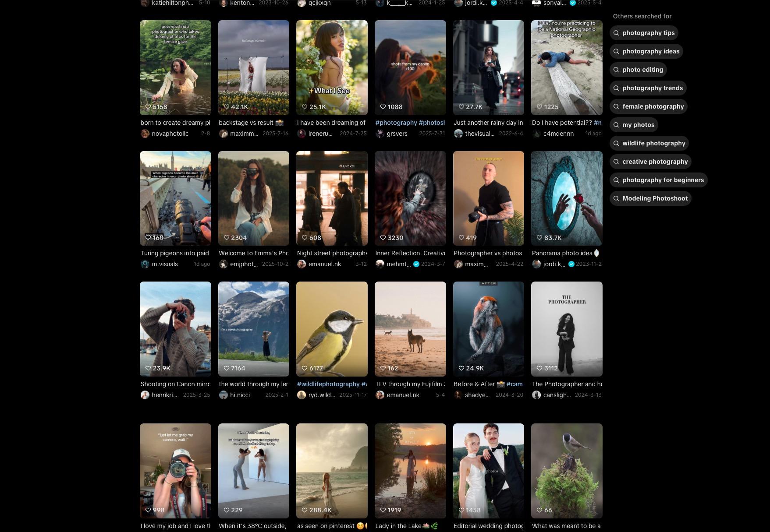Click 'Before & After' caption text
770x532 pixels.
[474, 384]
